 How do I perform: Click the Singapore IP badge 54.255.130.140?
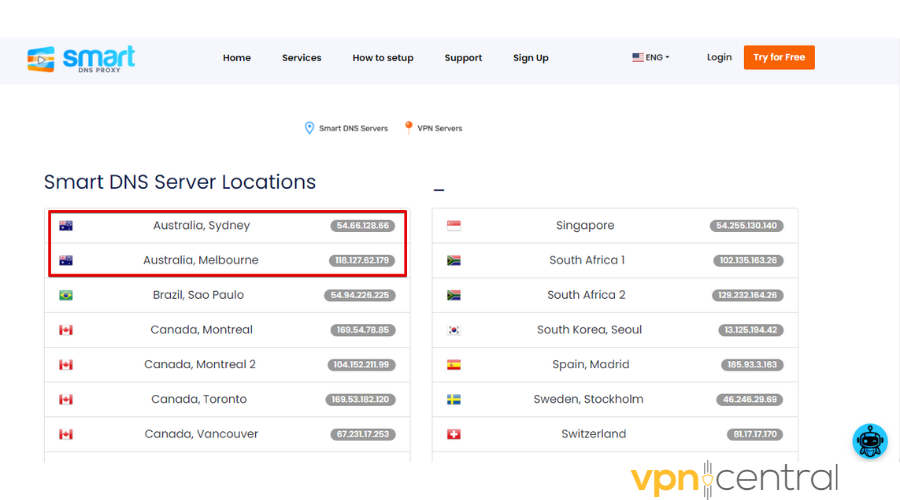pyautogui.click(x=746, y=226)
